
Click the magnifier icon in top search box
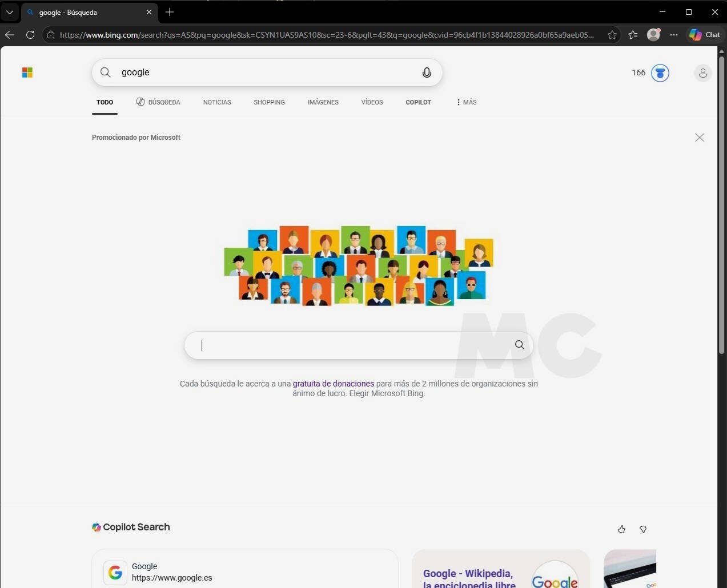point(106,73)
